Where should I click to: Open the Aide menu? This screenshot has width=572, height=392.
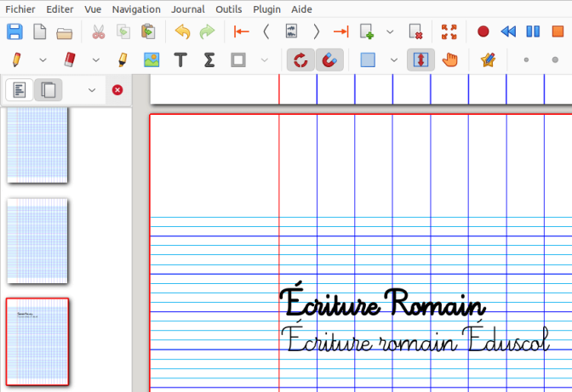click(301, 9)
